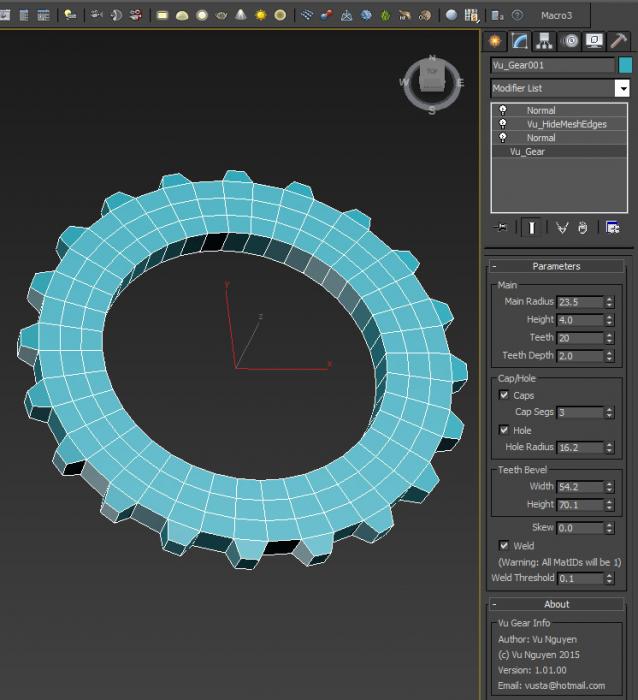Image resolution: width=638 pixels, height=700 pixels.
Task: Select Vu_Gear in the modifier stack
Action: coord(527,152)
